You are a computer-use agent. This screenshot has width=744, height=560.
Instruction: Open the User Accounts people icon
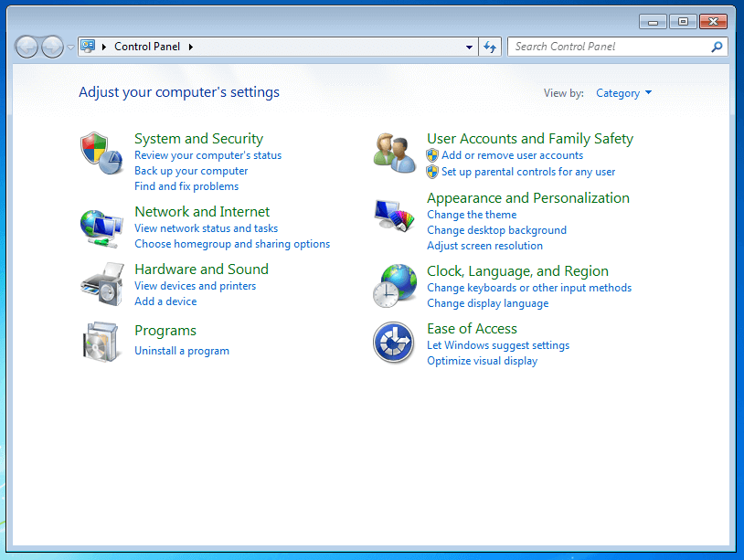click(394, 153)
